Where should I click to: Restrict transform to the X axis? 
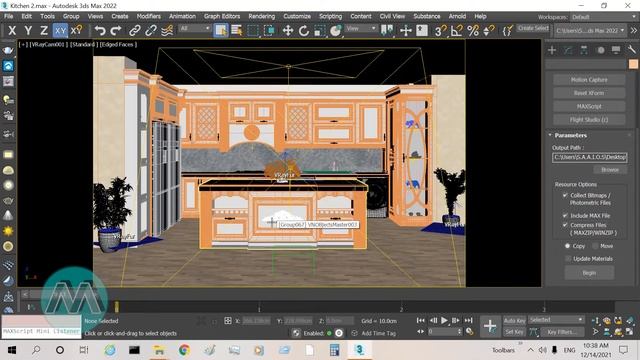[x=12, y=31]
